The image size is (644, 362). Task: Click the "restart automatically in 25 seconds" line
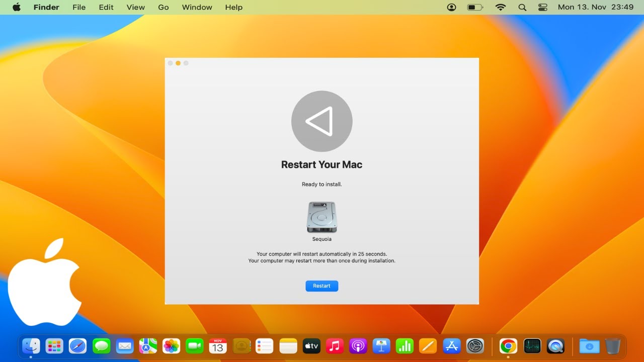pyautogui.click(x=321, y=254)
